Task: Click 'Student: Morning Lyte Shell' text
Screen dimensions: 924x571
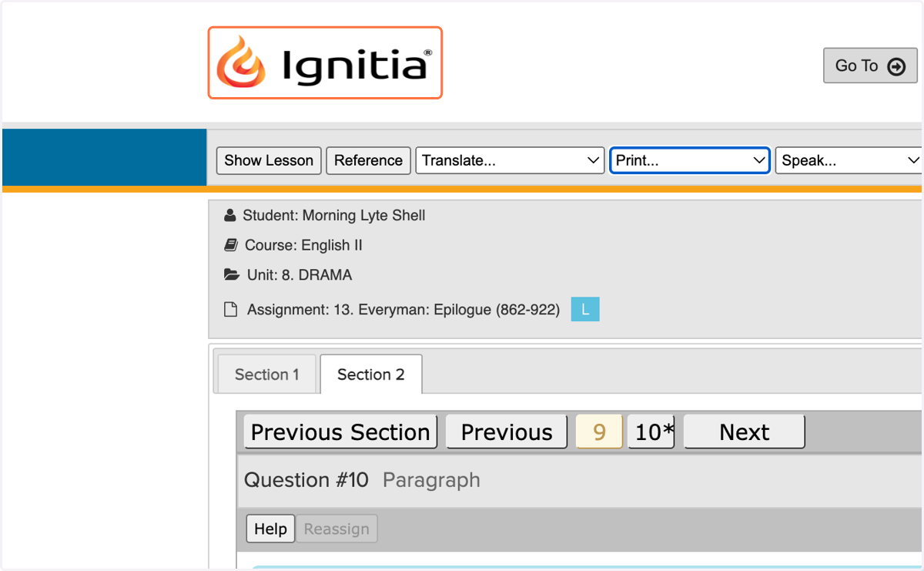Action: pyautogui.click(x=333, y=215)
